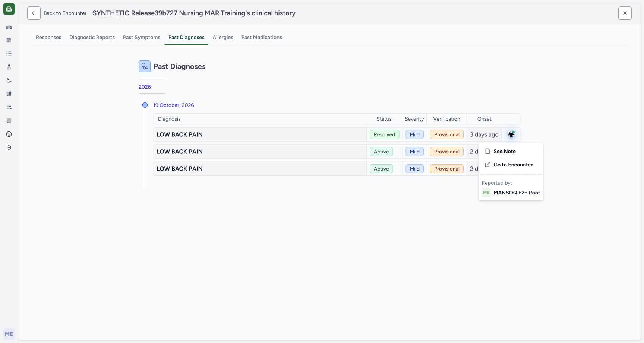Click the green hospital logo icon
Image resolution: width=644 pixels, height=343 pixels.
tap(9, 9)
